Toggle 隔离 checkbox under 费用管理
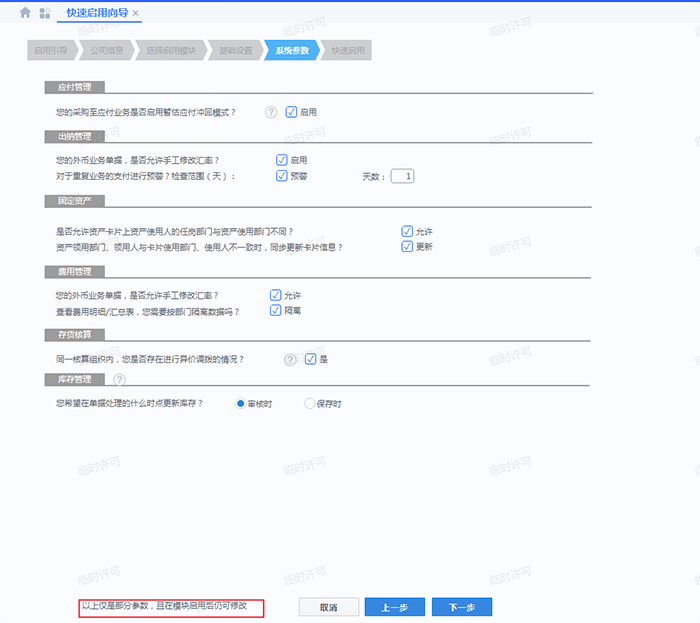 click(x=276, y=311)
